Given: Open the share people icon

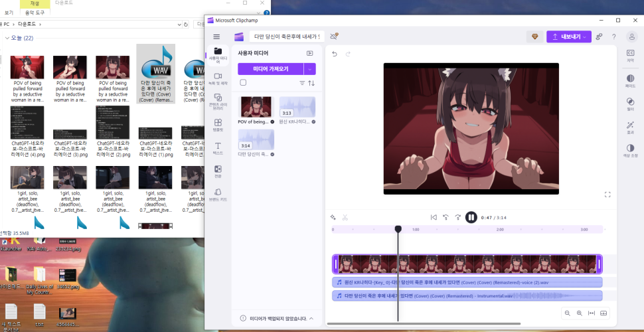Looking at the screenshot, I should click(600, 37).
